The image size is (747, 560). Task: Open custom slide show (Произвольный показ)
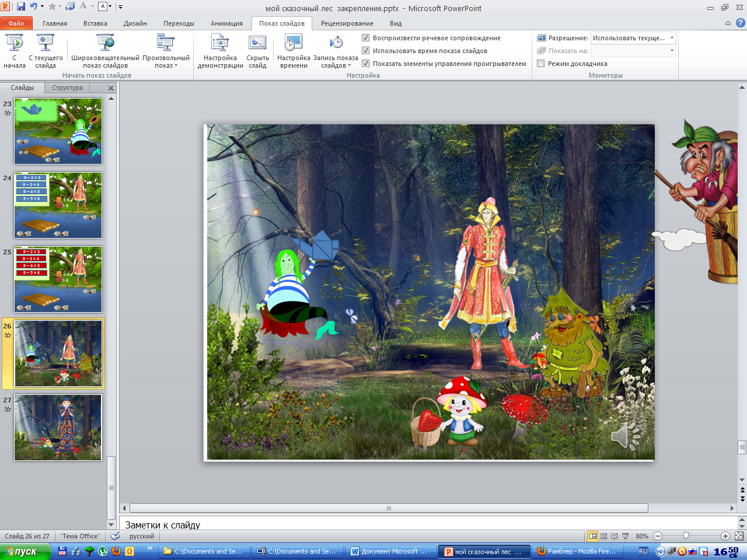(166, 51)
